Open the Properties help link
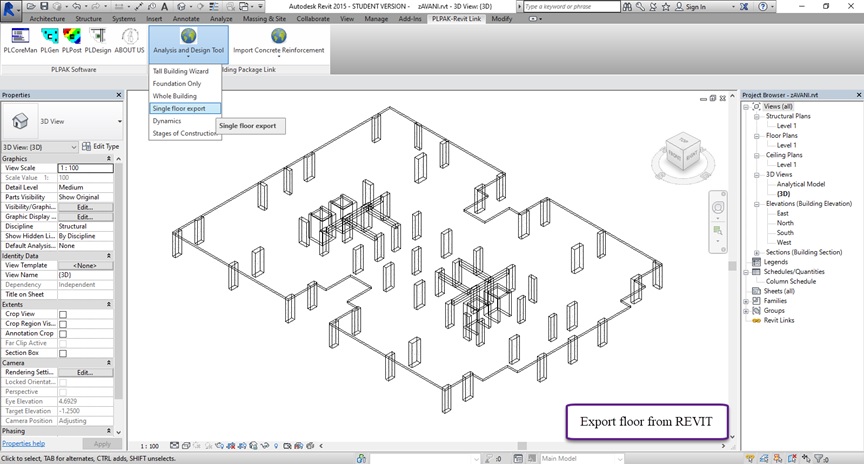Viewport: 864px width, 465px height. [x=23, y=443]
